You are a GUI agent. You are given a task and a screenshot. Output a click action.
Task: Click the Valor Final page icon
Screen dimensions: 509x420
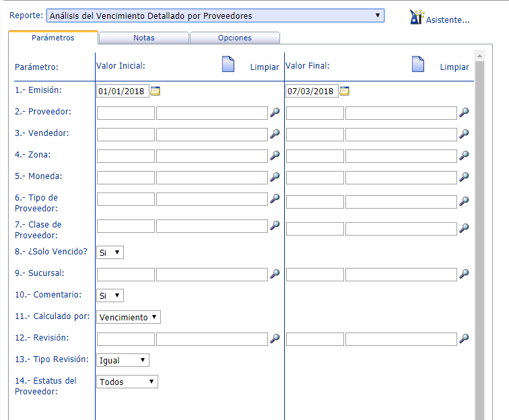pyautogui.click(x=418, y=65)
